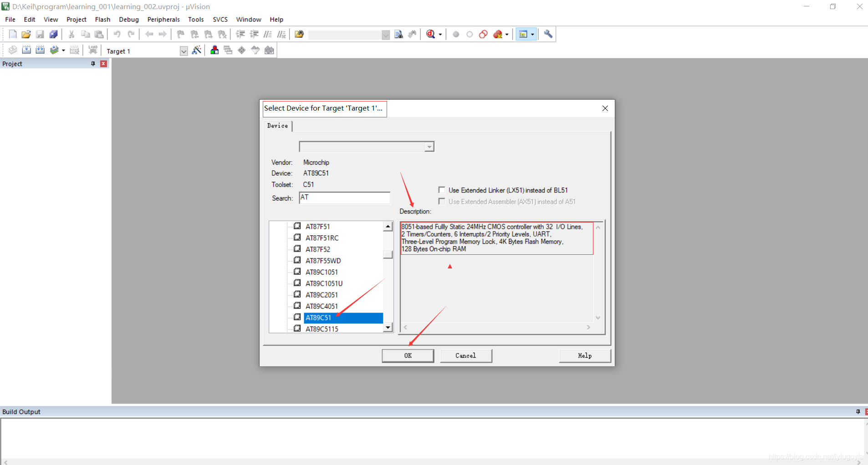Select AT89C2051 in device list
The height and width of the screenshot is (465, 868).
[x=322, y=295]
